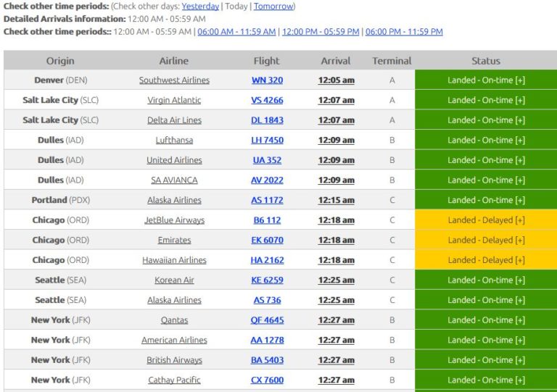Expand status of flight VS 4266
Image resolution: width=557 pixels, height=392 pixels.
[x=486, y=100]
